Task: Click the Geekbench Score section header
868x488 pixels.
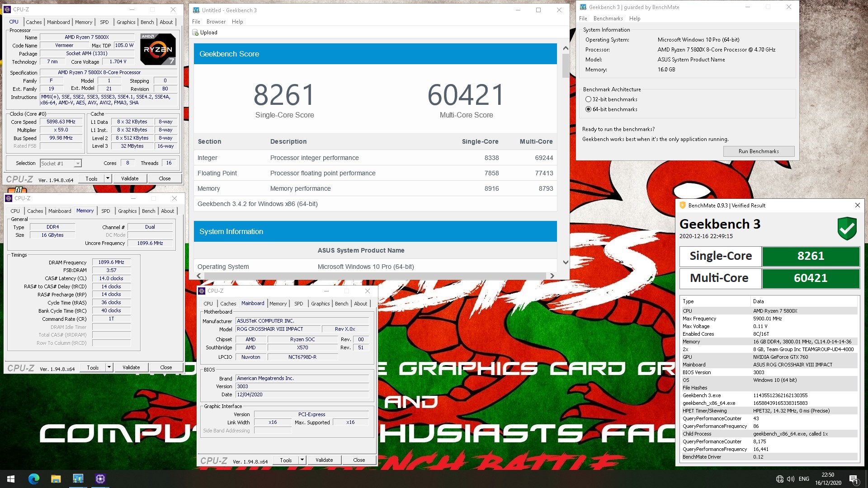Action: pos(375,54)
